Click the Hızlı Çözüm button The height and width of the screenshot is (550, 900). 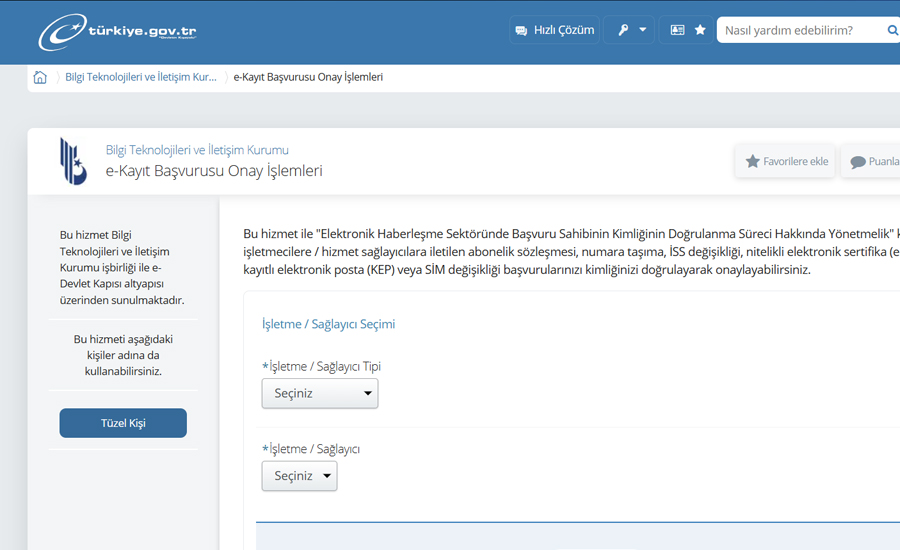[x=554, y=30]
